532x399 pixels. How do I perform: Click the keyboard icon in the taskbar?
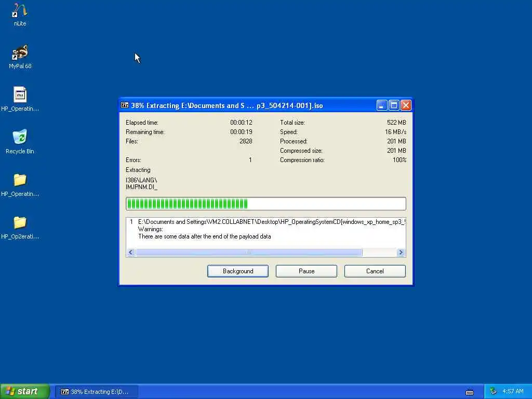[470, 392]
